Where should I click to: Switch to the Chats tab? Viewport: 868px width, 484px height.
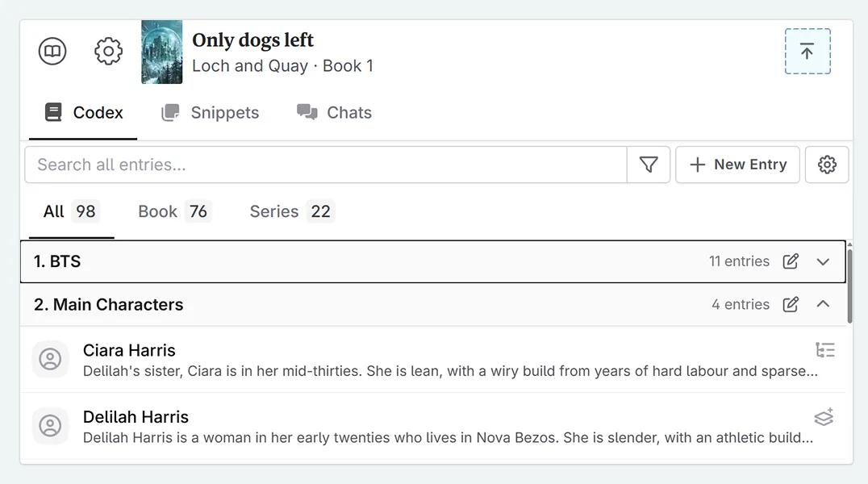334,113
